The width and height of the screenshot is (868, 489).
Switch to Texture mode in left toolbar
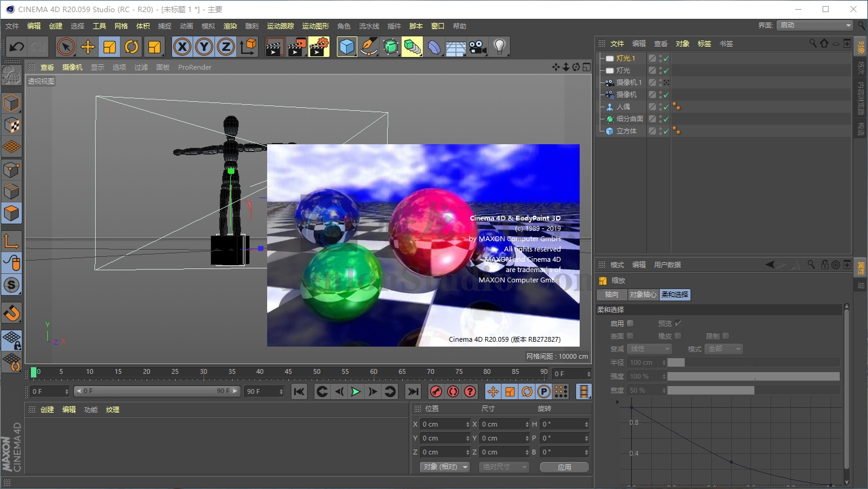(12, 125)
